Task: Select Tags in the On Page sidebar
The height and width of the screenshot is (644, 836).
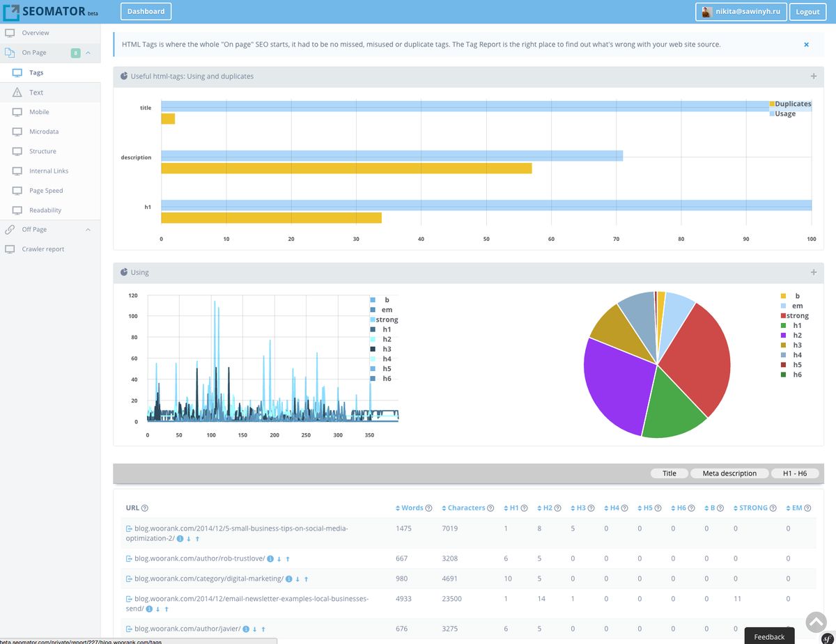Action: 36,72
